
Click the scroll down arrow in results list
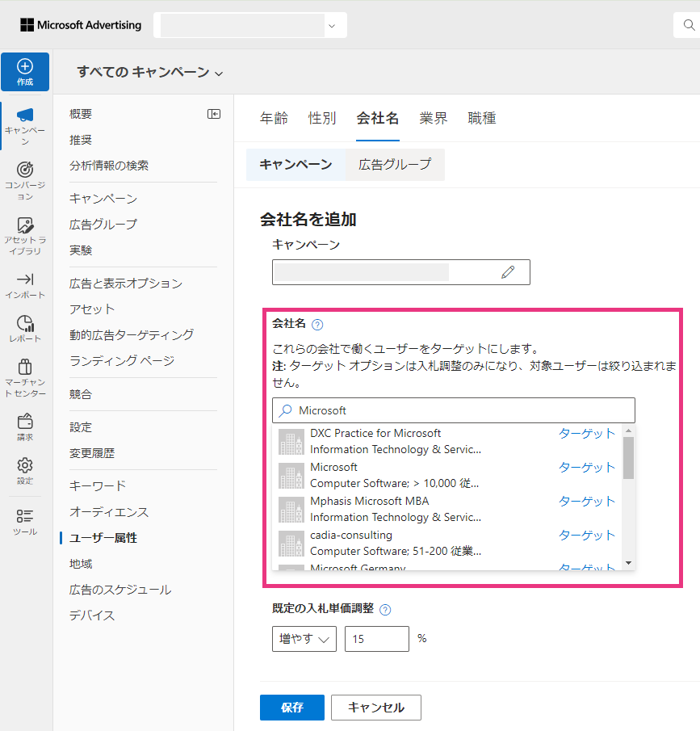tap(628, 563)
